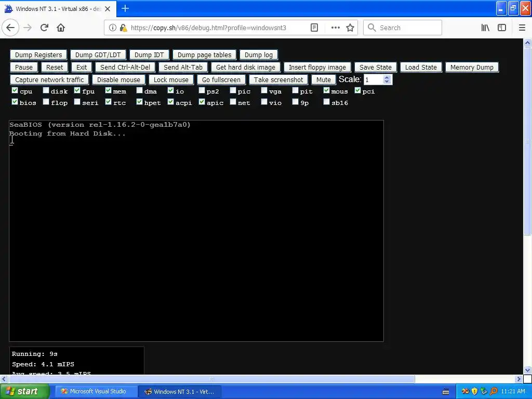The width and height of the screenshot is (532, 399).
Task: Enable the net log checkbox
Action: pos(233,102)
